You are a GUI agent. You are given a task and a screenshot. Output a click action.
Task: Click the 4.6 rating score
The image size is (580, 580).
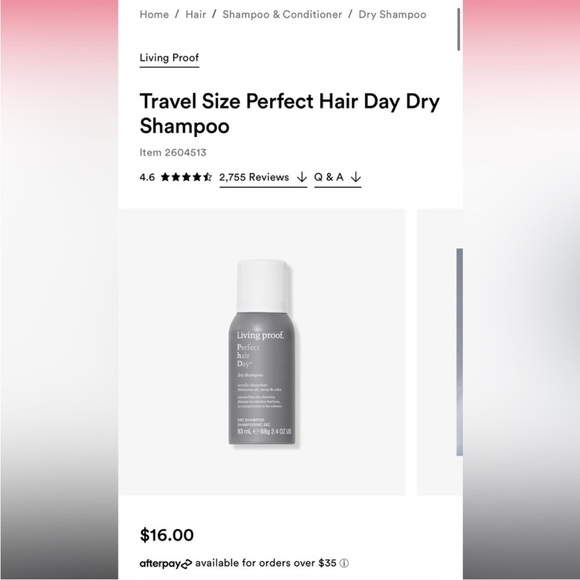pyautogui.click(x=147, y=178)
